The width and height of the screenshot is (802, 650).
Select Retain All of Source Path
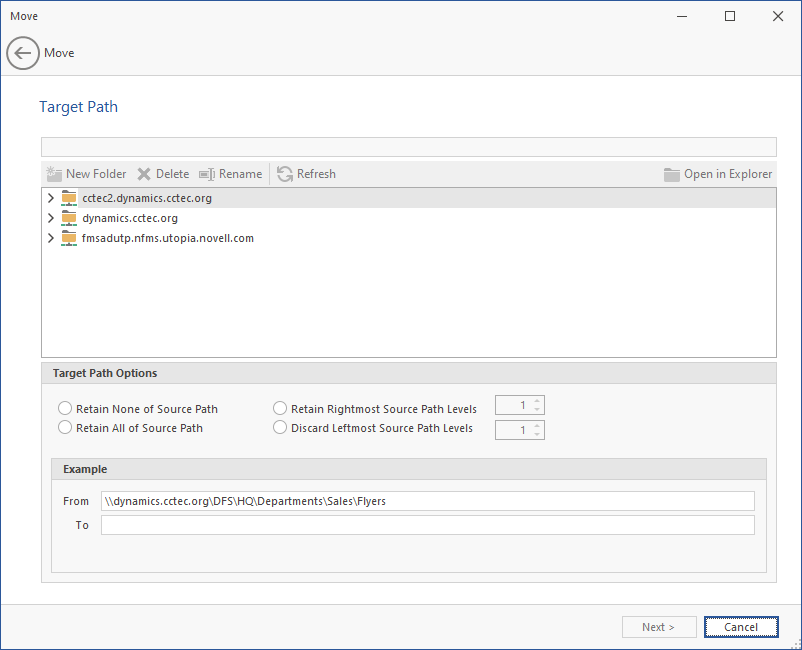(x=66, y=428)
